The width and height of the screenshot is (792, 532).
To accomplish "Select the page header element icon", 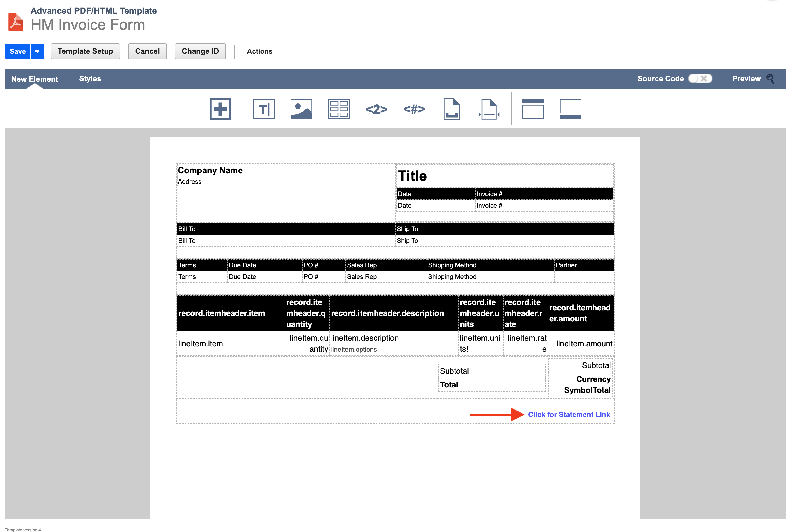I will click(x=533, y=109).
